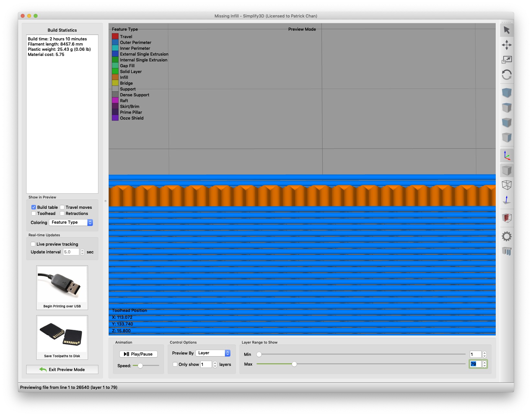Enable Travel moves in preview
This screenshot has width=532, height=416.
(62, 207)
